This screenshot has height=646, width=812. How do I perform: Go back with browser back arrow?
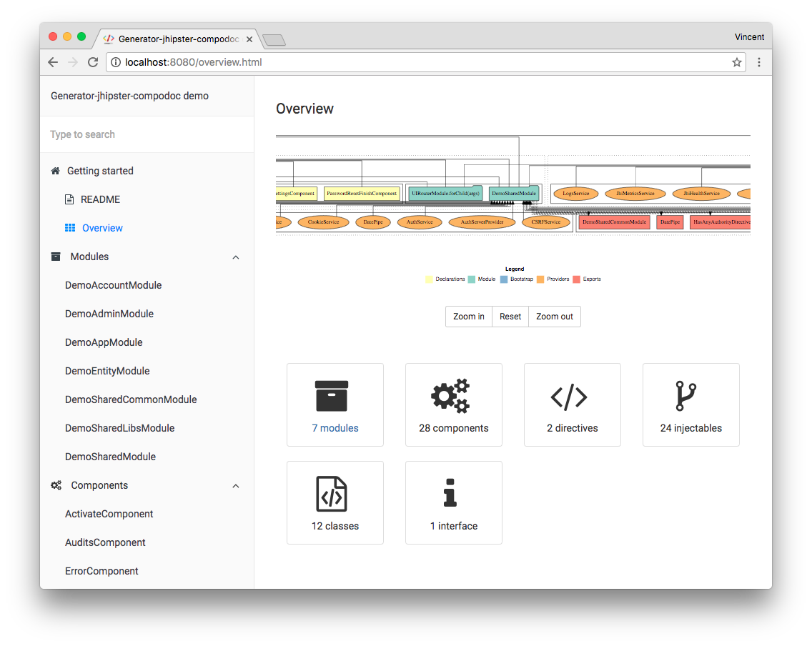point(53,62)
